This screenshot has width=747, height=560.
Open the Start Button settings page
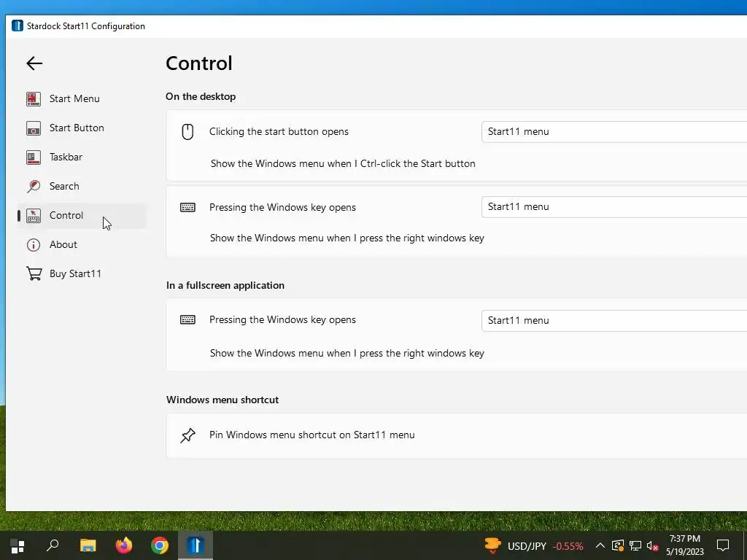(82, 128)
